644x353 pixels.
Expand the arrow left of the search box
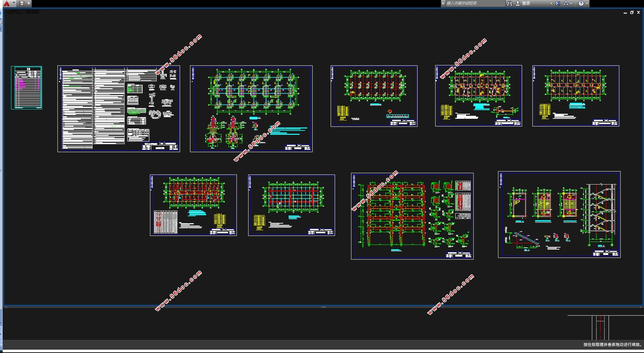coord(443,3)
